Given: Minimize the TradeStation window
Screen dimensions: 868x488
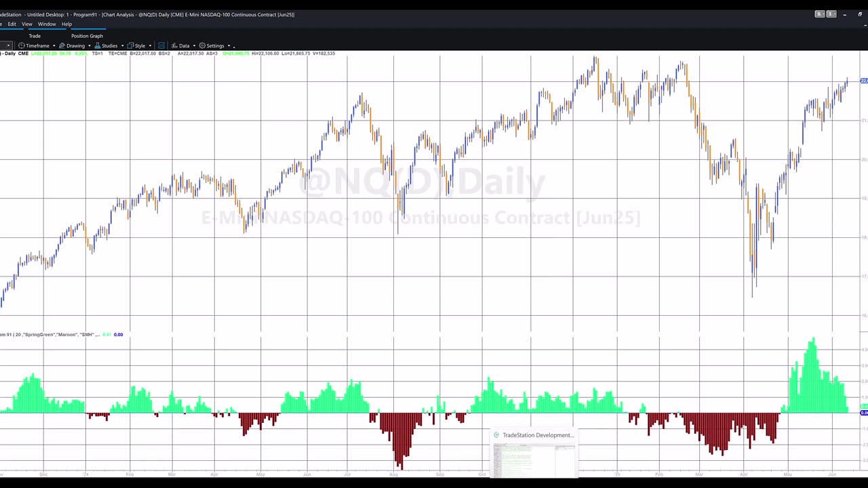Looking at the screenshot, I should tap(844, 14).
